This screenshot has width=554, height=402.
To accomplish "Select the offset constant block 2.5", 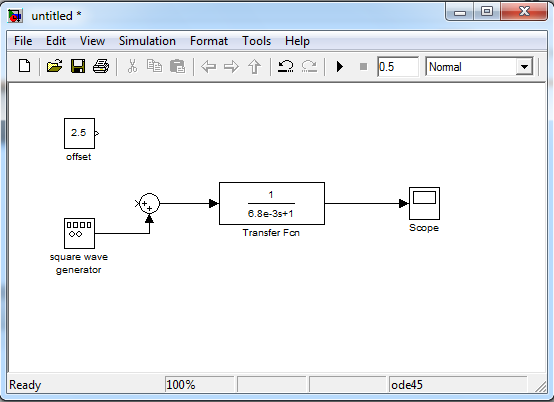I will [x=79, y=134].
